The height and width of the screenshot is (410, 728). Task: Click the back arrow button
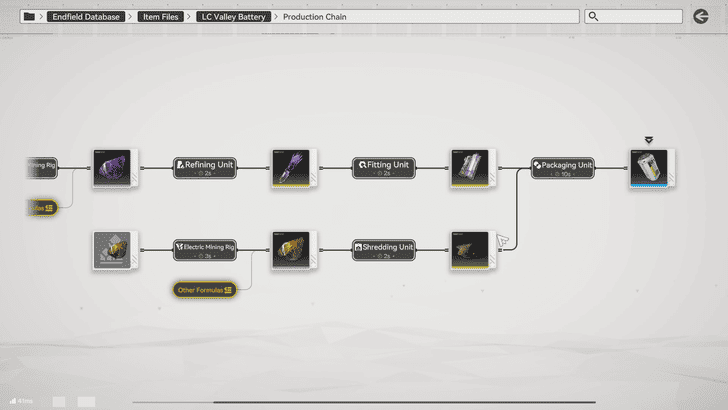pyautogui.click(x=702, y=16)
